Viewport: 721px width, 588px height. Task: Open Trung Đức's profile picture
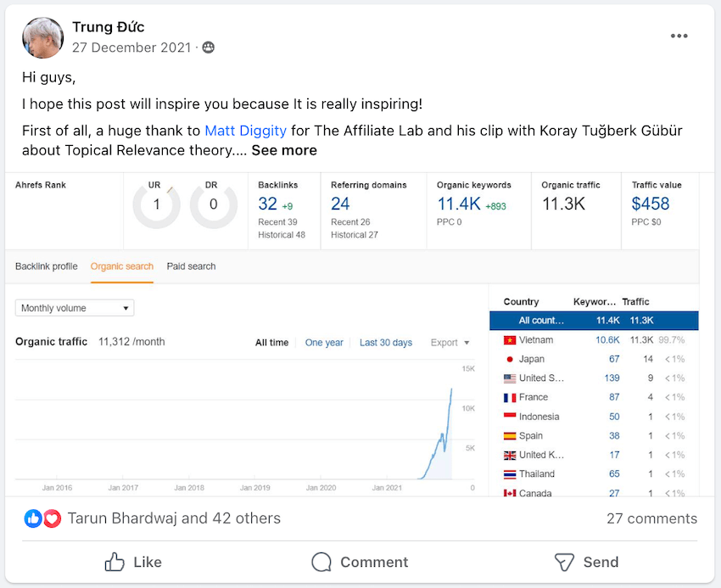[x=42, y=37]
